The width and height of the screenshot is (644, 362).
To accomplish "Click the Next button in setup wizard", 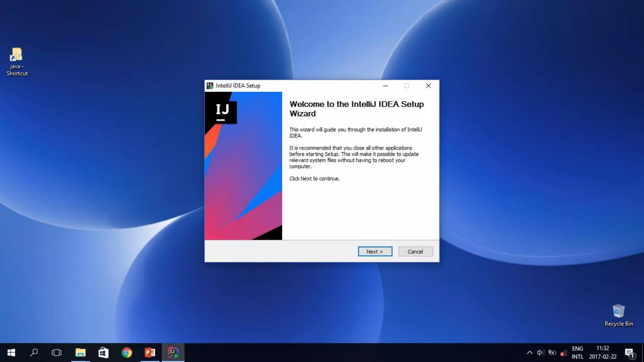I will click(375, 251).
